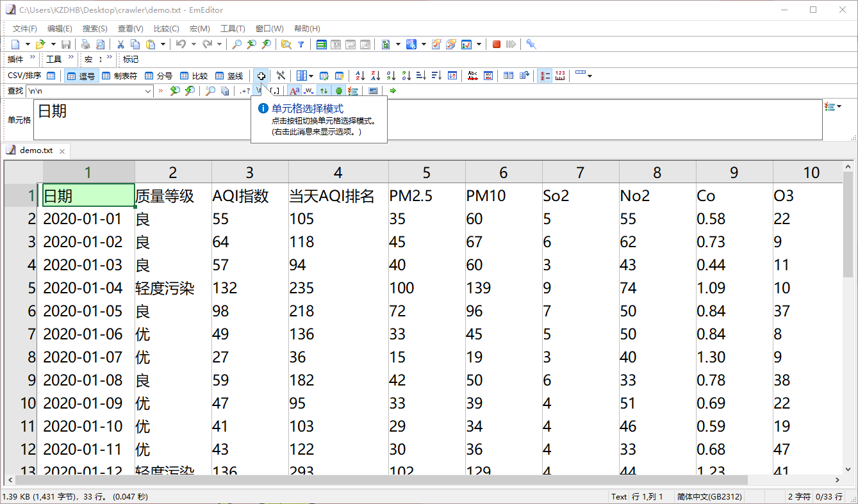Click the Paste clipboard icon
858x504 pixels.
151,44
